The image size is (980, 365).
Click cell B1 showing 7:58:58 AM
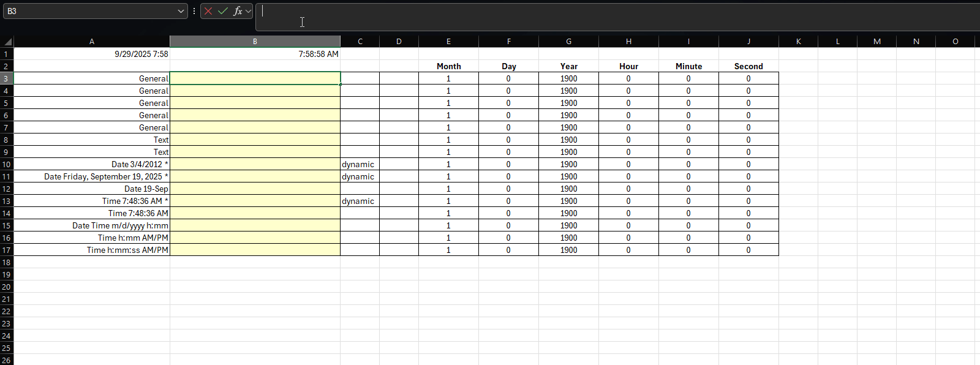[x=255, y=54]
